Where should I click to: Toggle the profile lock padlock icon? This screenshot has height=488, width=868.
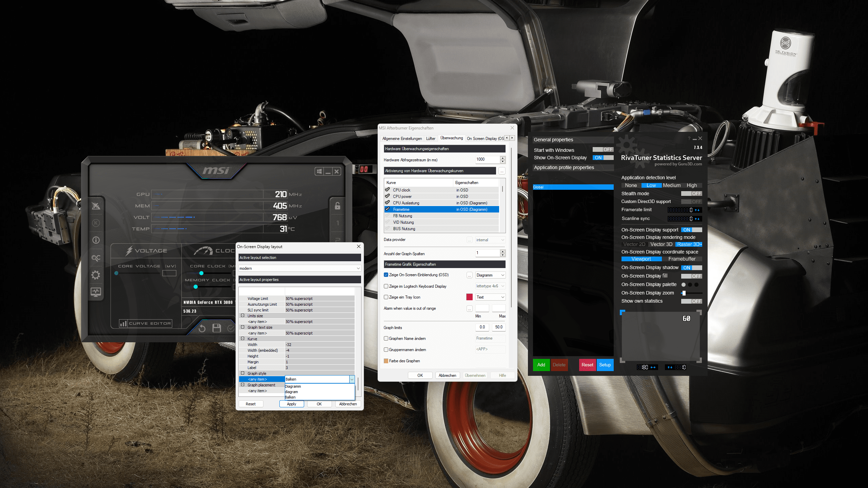pyautogui.click(x=337, y=206)
